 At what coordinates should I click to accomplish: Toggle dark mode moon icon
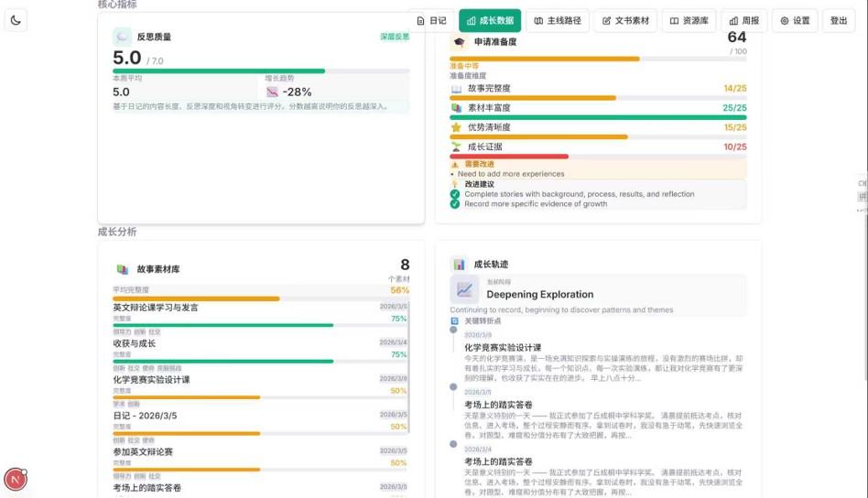pos(16,20)
